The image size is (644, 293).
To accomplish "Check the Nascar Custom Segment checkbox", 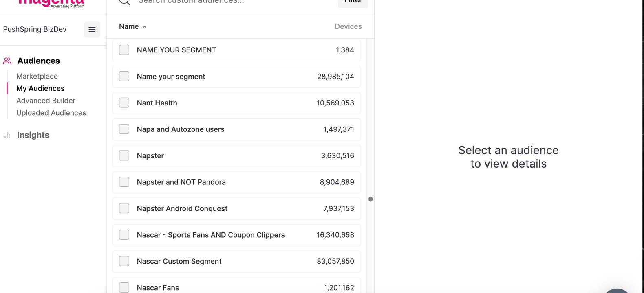I will pos(124,261).
